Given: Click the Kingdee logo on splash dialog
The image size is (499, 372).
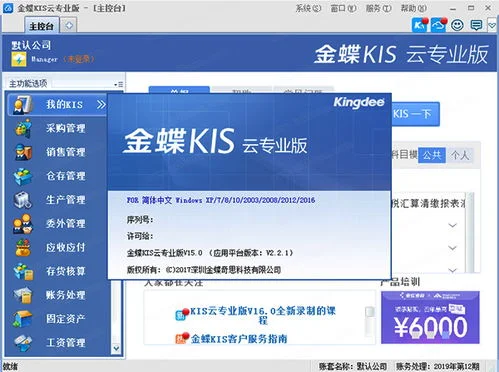Looking at the screenshot, I should tap(359, 102).
